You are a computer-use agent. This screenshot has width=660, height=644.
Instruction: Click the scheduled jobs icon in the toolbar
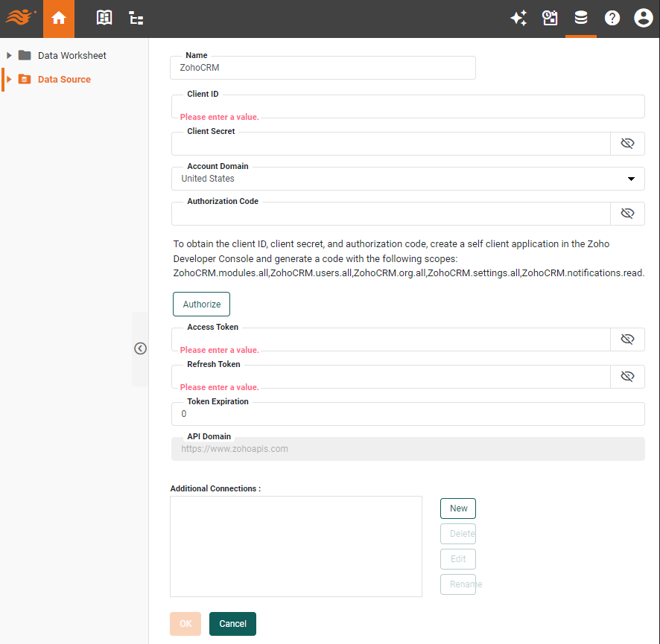coord(550,18)
